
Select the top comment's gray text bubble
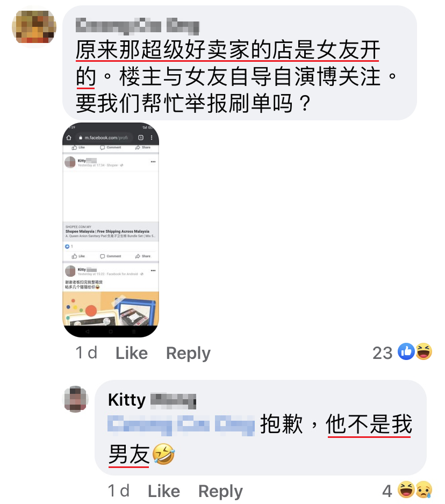click(x=240, y=63)
